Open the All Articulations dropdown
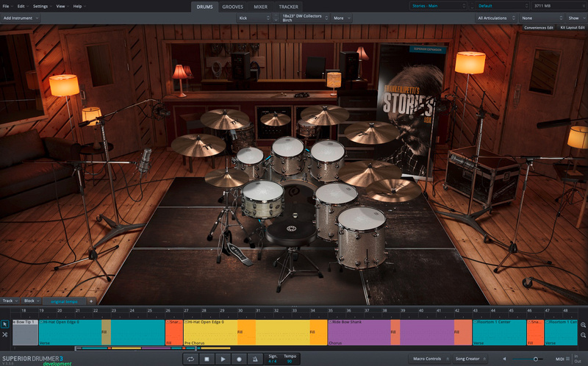The height and width of the screenshot is (366, 588). [x=495, y=18]
